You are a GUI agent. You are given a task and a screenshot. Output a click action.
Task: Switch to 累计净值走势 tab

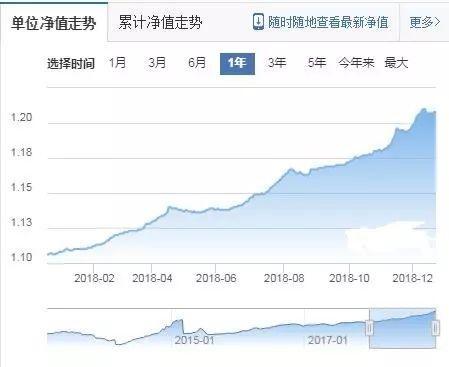[x=160, y=22]
